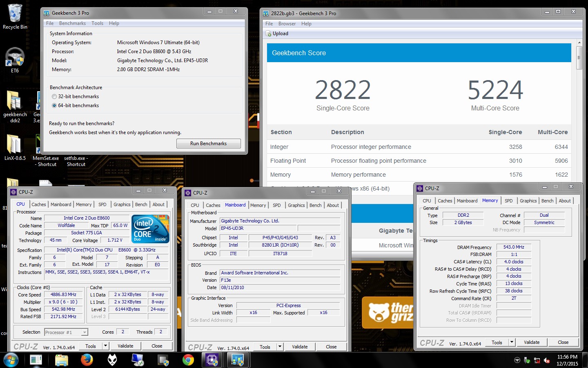Screen dimensions: 588x368
Task: Switch to Caches tab in CPU-Z CPU window
Action: click(x=39, y=204)
